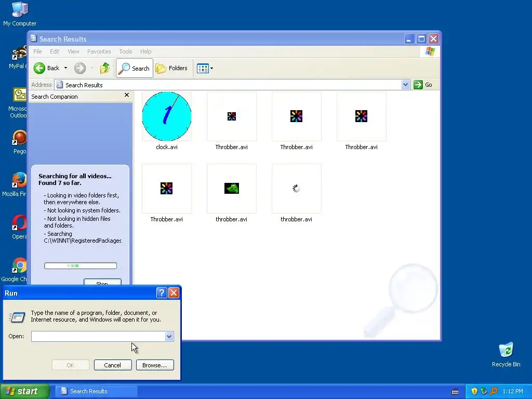Viewport: 532px width, 399px height.
Task: Expand the Run Open combo dropdown
Action: click(x=169, y=336)
